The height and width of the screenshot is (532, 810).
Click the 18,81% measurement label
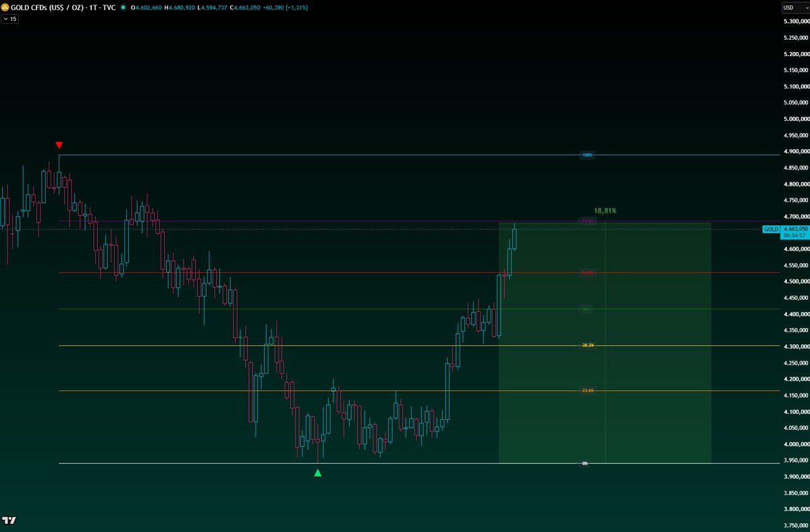click(x=605, y=211)
